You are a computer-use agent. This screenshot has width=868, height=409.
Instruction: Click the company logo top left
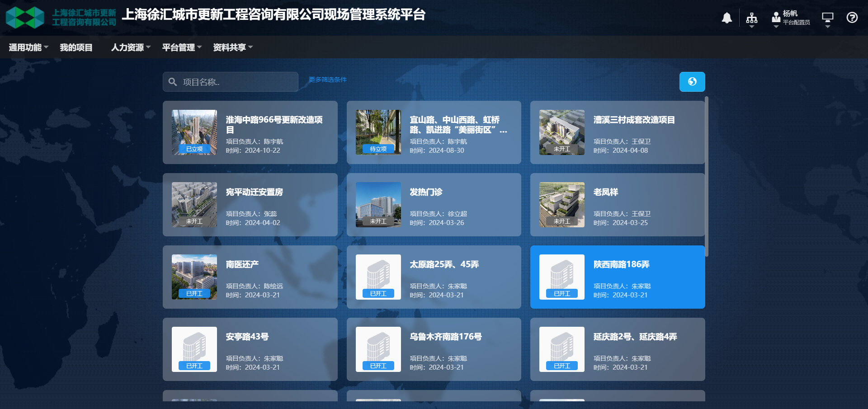[25, 18]
